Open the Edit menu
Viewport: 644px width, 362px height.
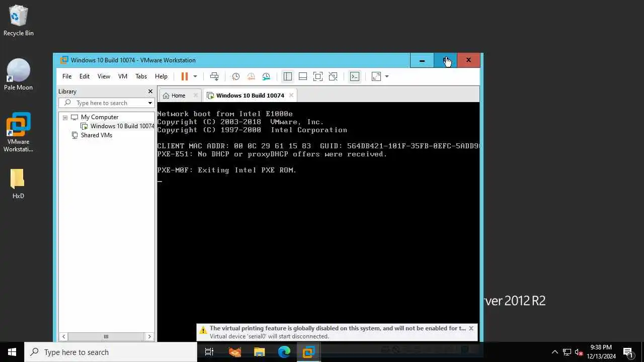[85, 76]
